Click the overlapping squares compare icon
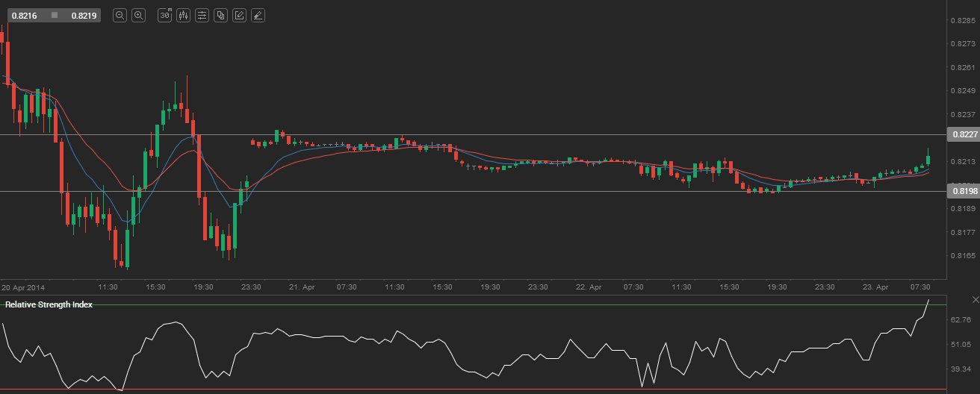Viewport: 980px width, 394px height. click(x=220, y=15)
